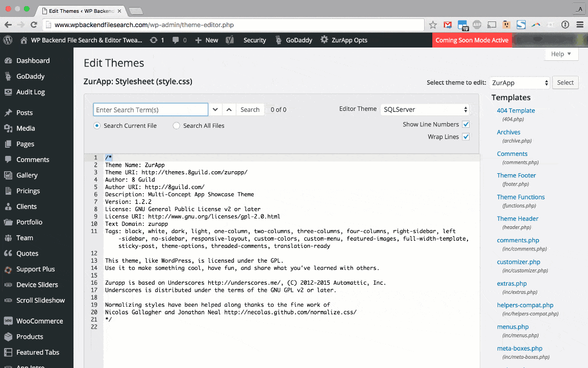Click the Posts pin icon
The width and height of the screenshot is (588, 368).
(x=8, y=112)
